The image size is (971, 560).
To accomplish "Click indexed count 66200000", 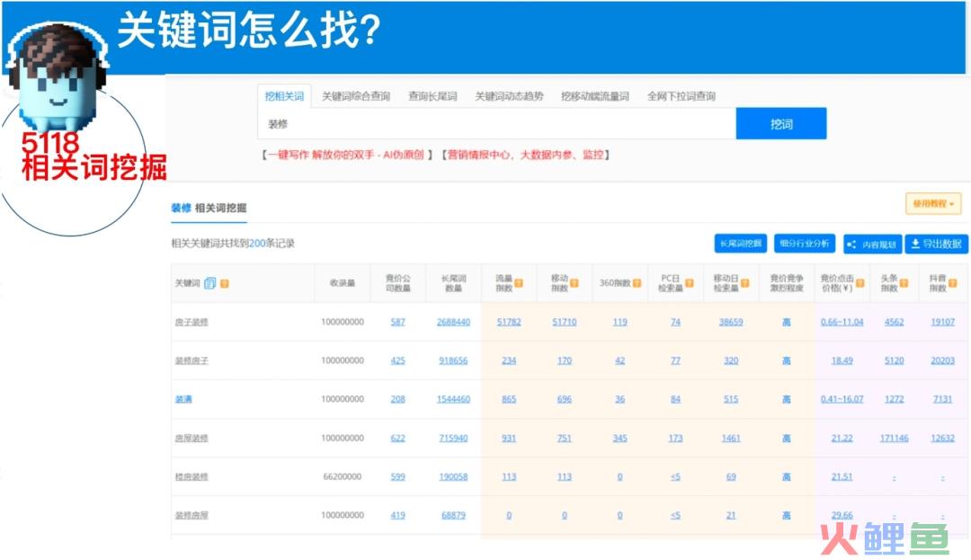I will point(343,476).
